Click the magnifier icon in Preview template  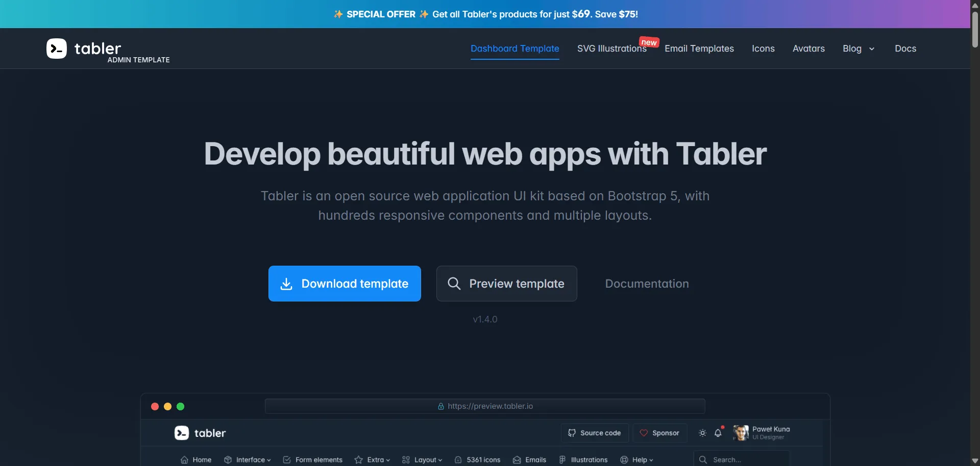click(x=454, y=284)
